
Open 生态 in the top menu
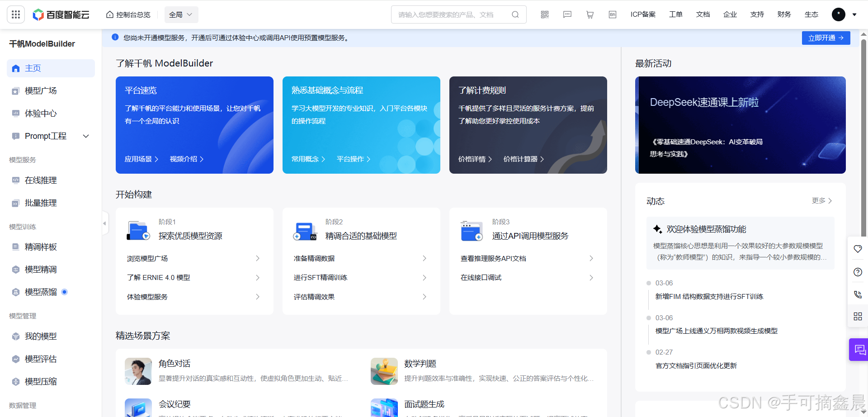coord(811,14)
